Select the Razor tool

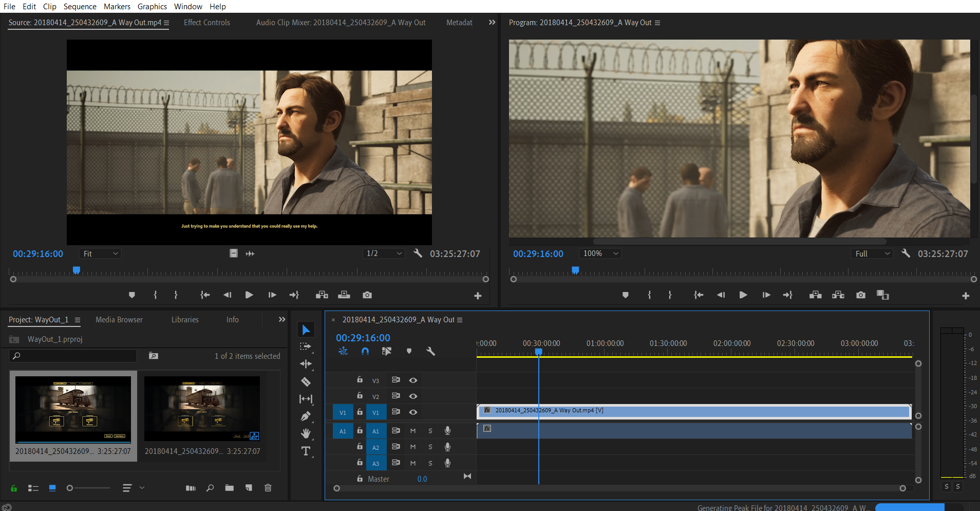point(306,381)
